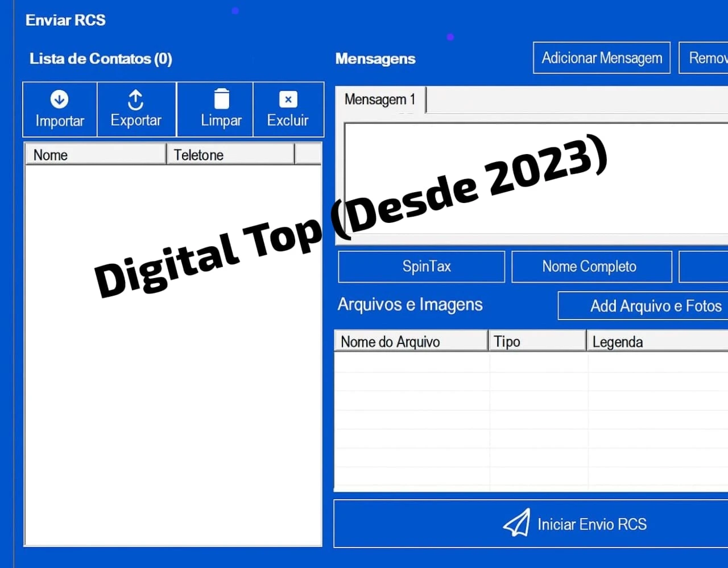Click the cut-off button beside Nome Completo

point(704,267)
